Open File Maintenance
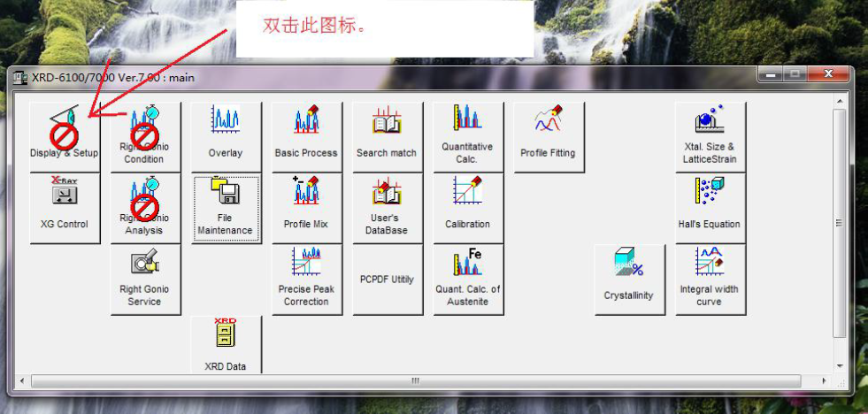The height and width of the screenshot is (414, 868). pyautogui.click(x=227, y=208)
